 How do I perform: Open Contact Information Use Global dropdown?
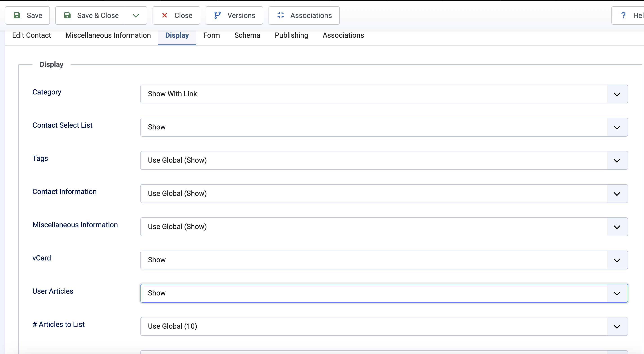384,193
